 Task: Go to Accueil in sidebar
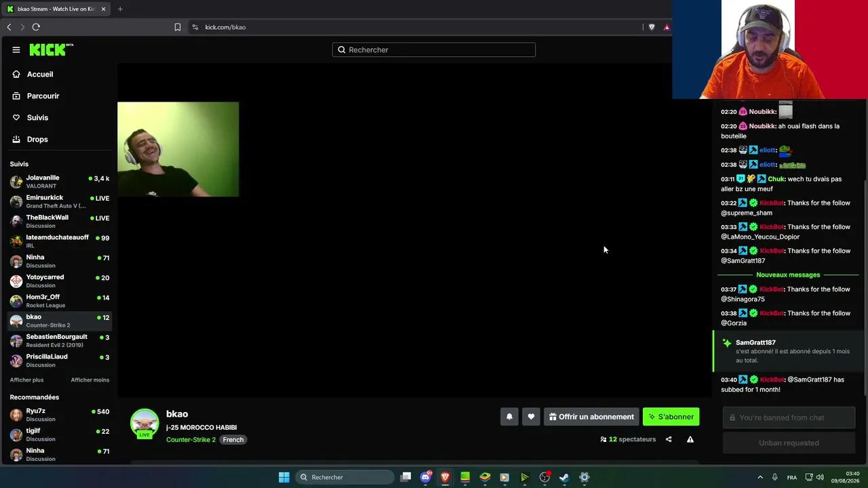tap(40, 74)
